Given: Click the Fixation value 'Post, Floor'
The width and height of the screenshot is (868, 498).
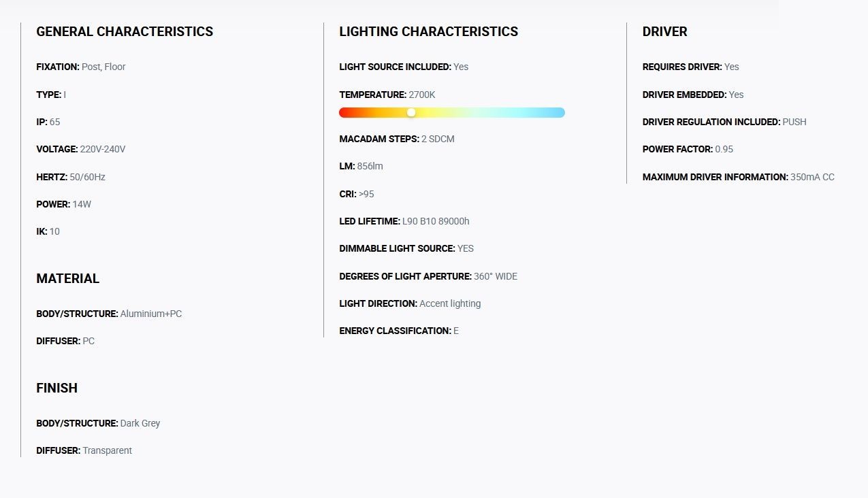Looking at the screenshot, I should pyautogui.click(x=103, y=67).
